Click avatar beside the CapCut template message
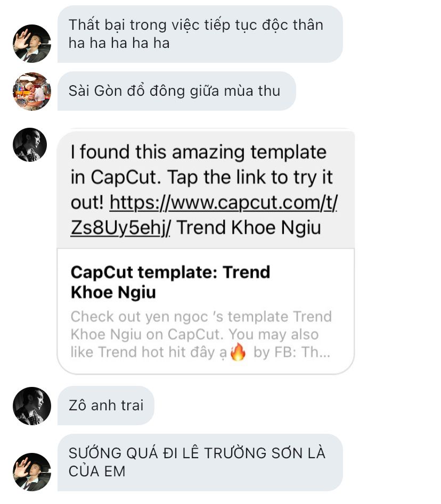 click(x=30, y=145)
